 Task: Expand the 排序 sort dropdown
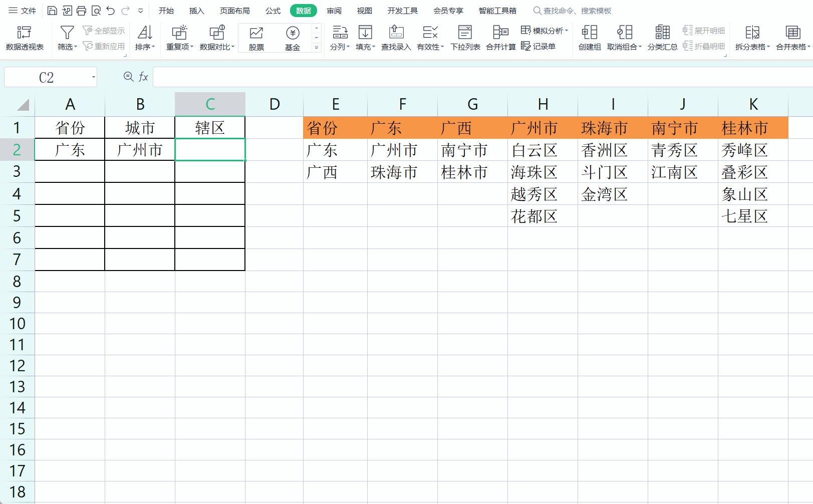point(145,46)
